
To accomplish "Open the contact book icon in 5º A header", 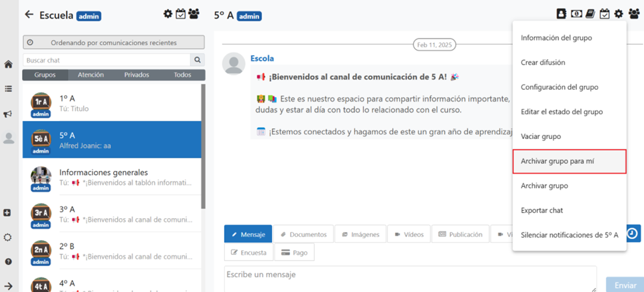I will [x=562, y=14].
